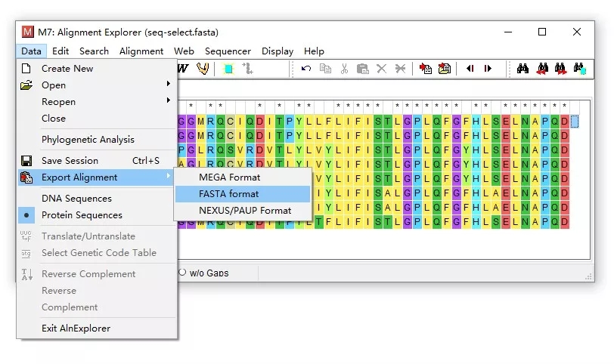Click find marked site binoculars icon
Screen dimensions: 614x364
[579, 69]
